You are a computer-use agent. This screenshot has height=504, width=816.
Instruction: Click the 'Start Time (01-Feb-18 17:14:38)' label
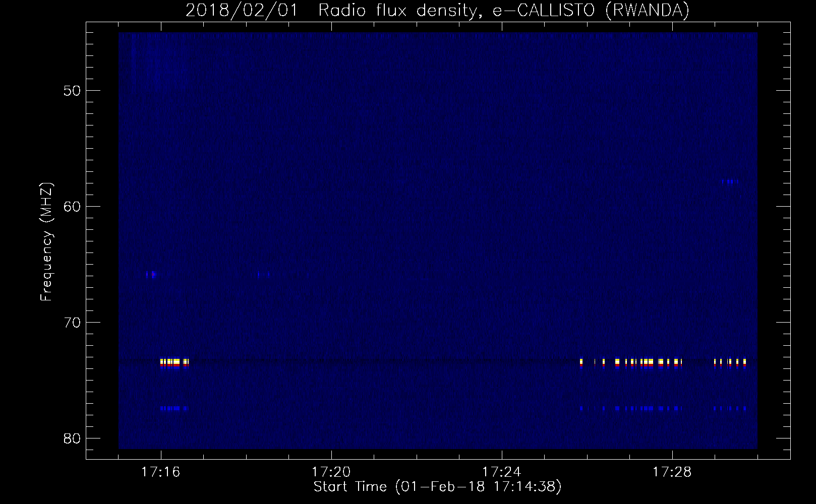[437, 487]
